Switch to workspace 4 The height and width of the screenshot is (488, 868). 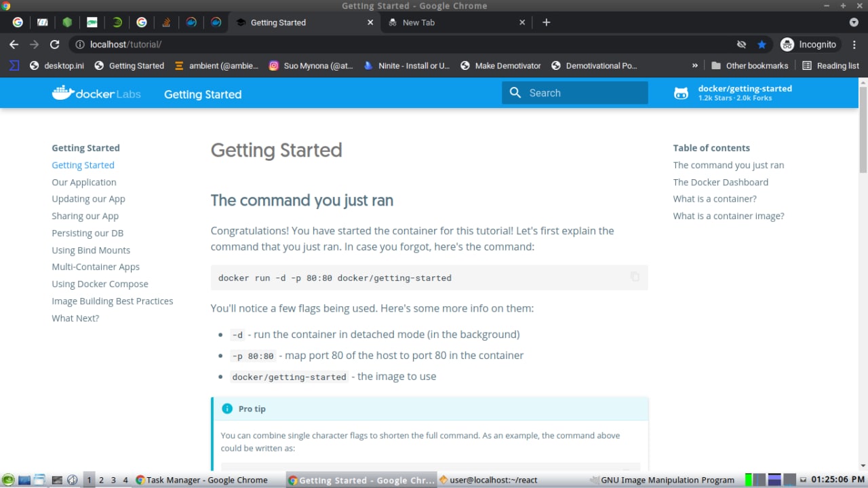click(x=125, y=480)
